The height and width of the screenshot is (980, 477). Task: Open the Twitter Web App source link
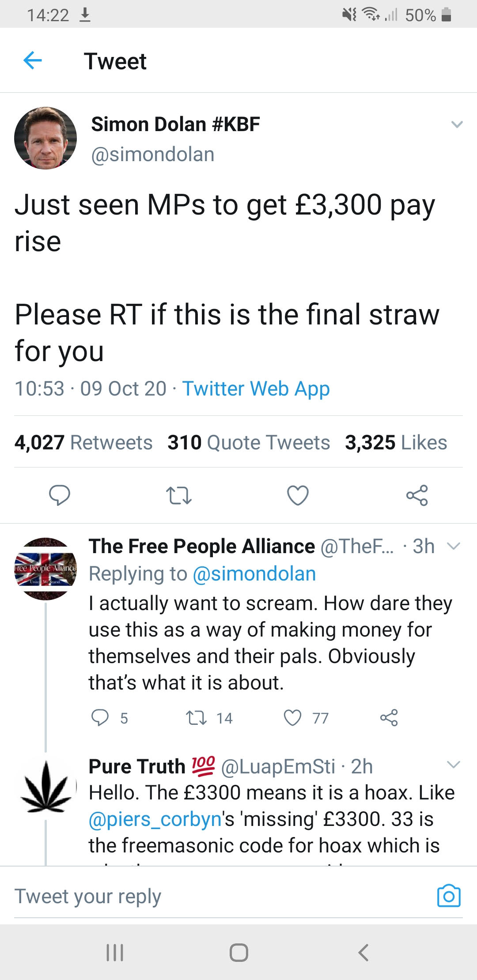[x=256, y=389]
